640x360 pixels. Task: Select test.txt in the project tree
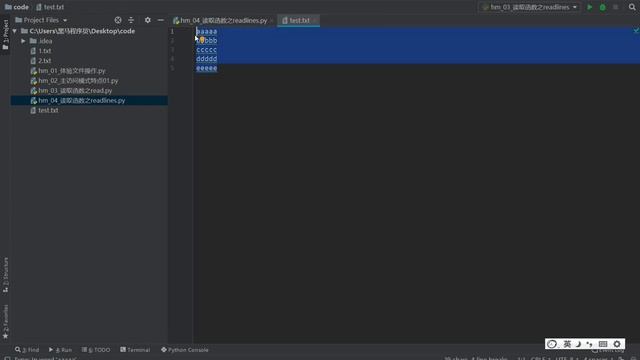[44, 110]
